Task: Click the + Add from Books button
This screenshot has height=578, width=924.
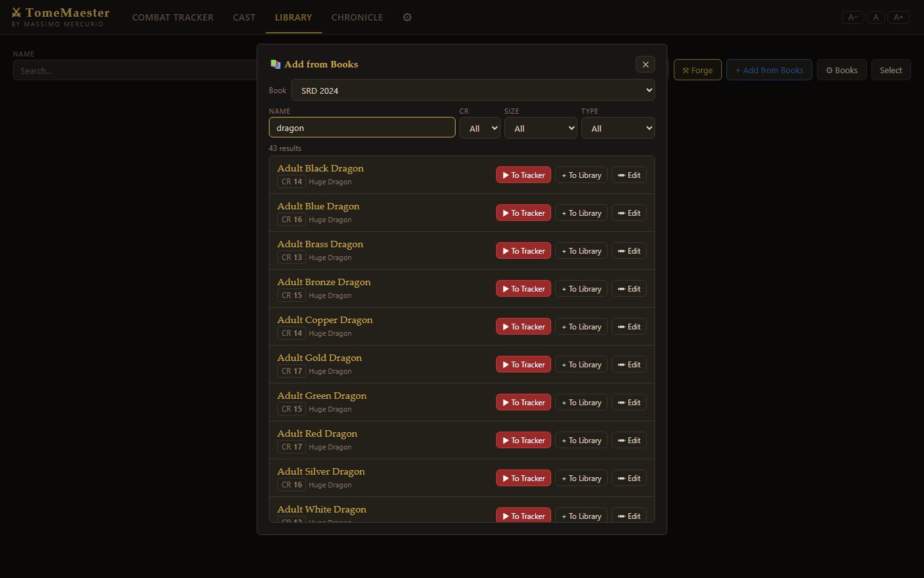Action: (x=769, y=70)
